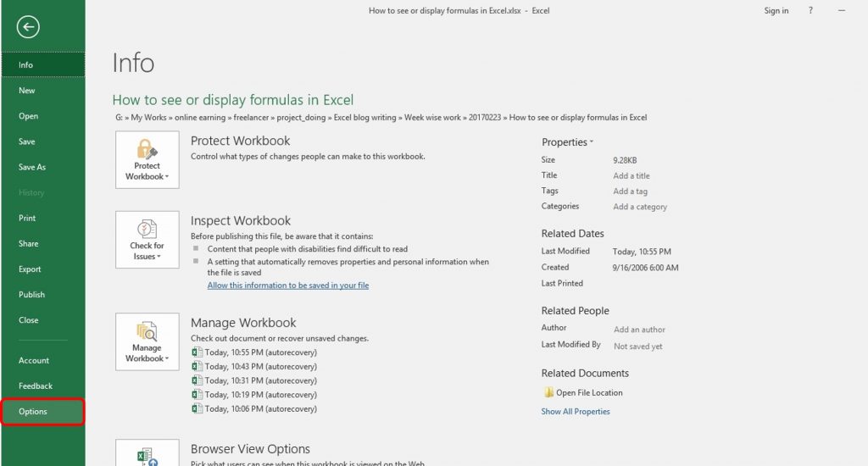Click 'Today, 10:43 PM (autorecovery)' text

pyautogui.click(x=261, y=366)
